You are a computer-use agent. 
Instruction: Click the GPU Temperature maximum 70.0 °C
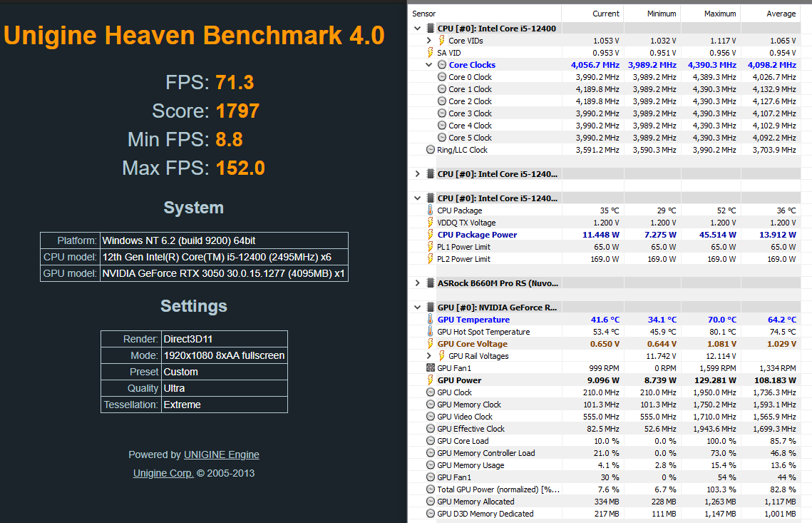click(722, 320)
